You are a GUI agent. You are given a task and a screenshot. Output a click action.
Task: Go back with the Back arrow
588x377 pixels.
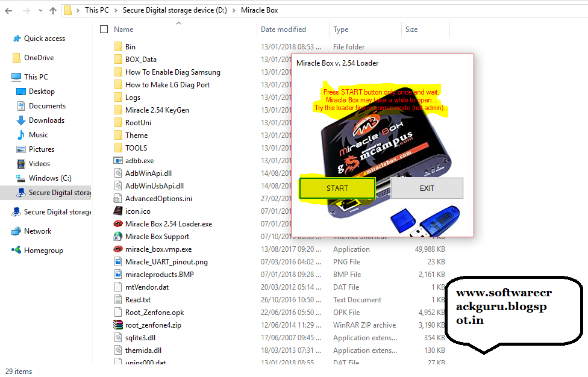pyautogui.click(x=8, y=10)
